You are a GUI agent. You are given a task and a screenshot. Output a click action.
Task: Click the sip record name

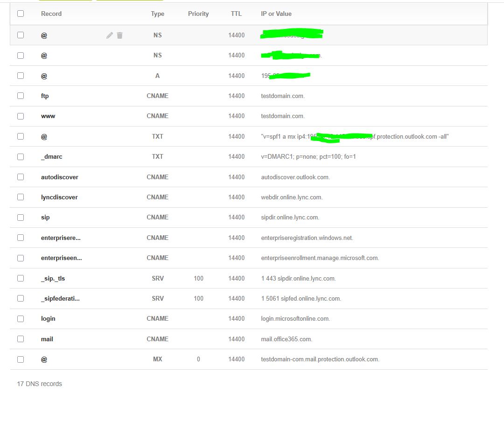click(x=45, y=217)
